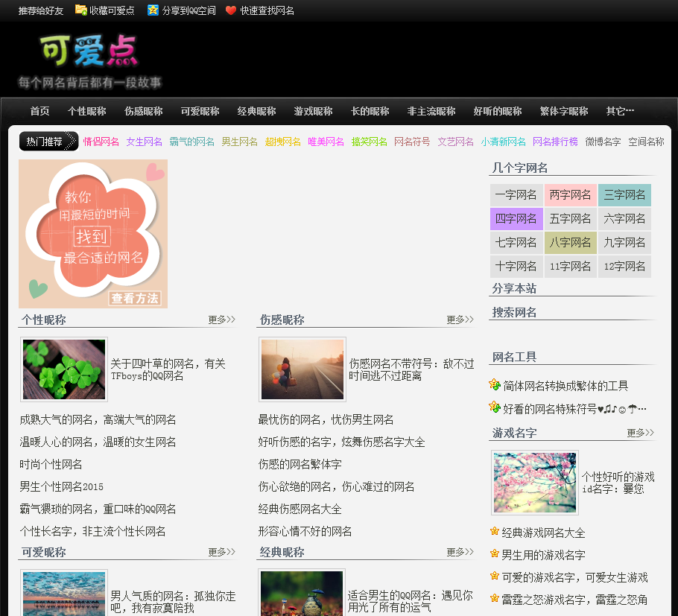
Task: Open 温暖人心的网名 article link
Action: pyautogui.click(x=98, y=442)
